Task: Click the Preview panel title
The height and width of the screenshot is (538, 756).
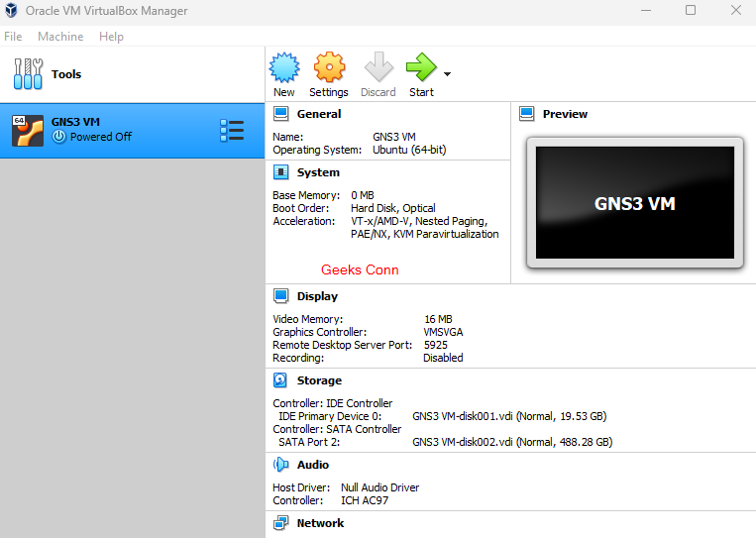Action: 565,114
